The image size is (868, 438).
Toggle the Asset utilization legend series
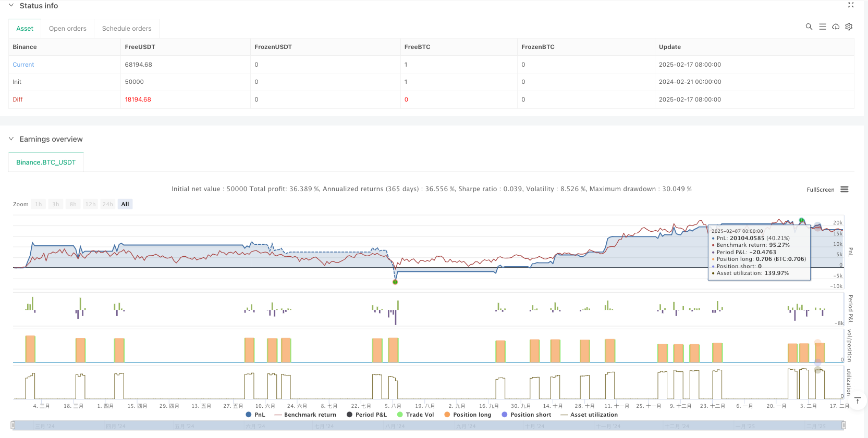coord(589,415)
